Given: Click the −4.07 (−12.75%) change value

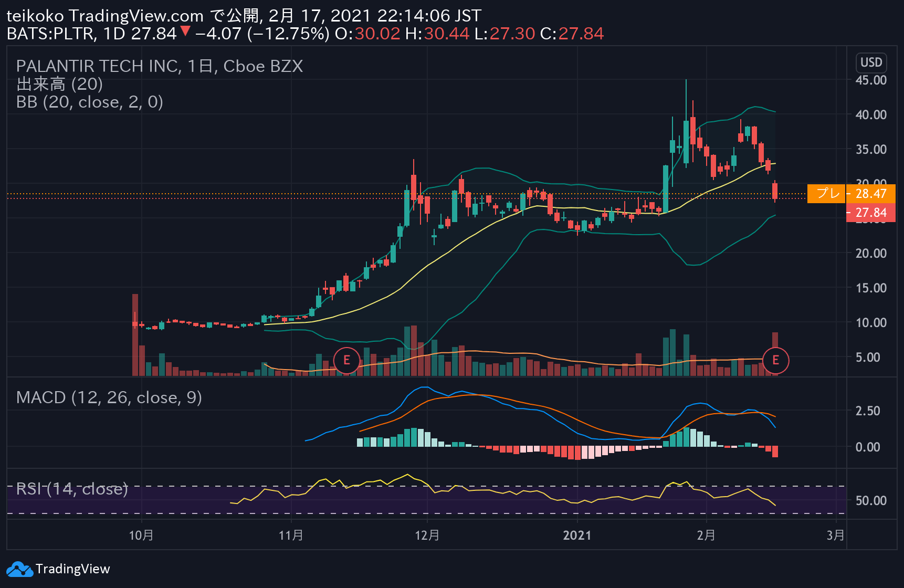Looking at the screenshot, I should point(262,34).
